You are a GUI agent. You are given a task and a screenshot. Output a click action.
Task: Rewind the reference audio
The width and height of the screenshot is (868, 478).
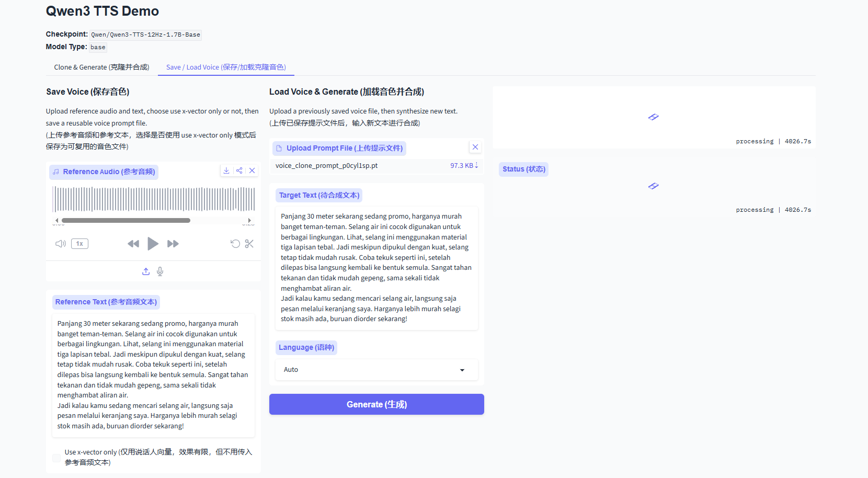(133, 244)
